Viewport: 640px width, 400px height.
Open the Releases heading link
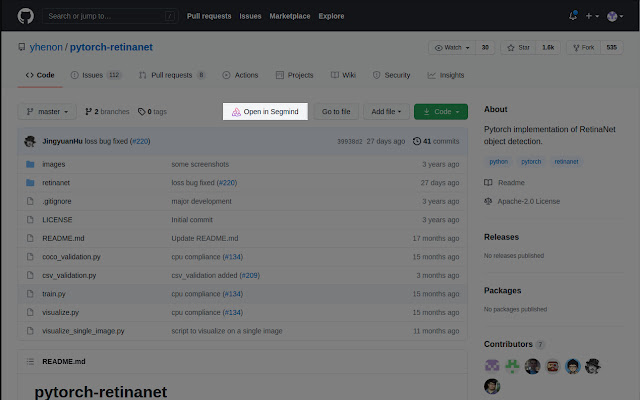click(501, 237)
